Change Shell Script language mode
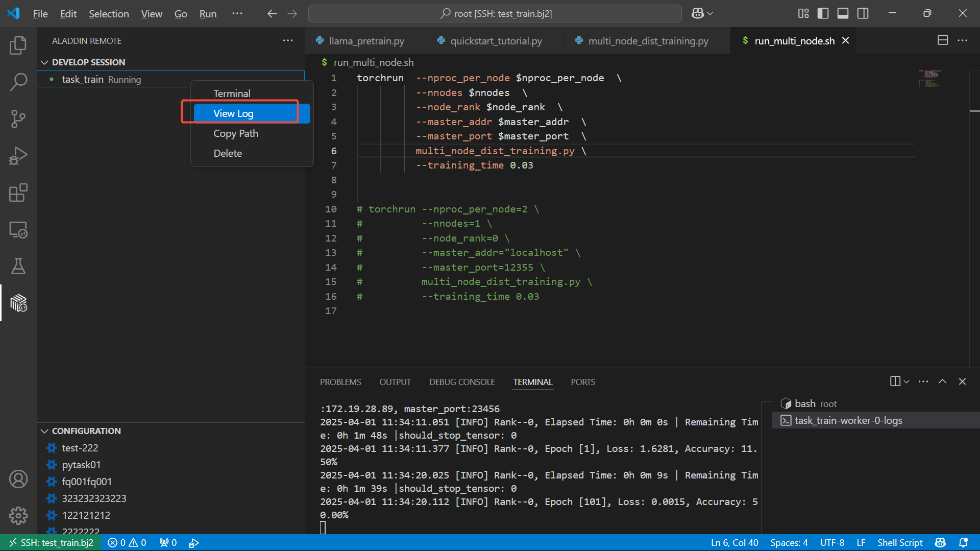This screenshot has height=551, width=980. [900, 543]
